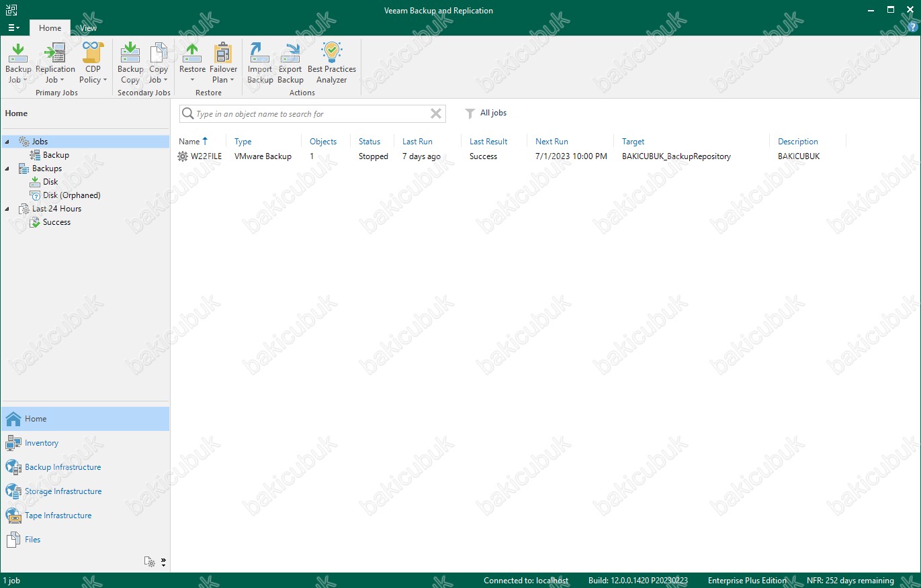
Task: Sort by the Status column header
Action: (369, 142)
